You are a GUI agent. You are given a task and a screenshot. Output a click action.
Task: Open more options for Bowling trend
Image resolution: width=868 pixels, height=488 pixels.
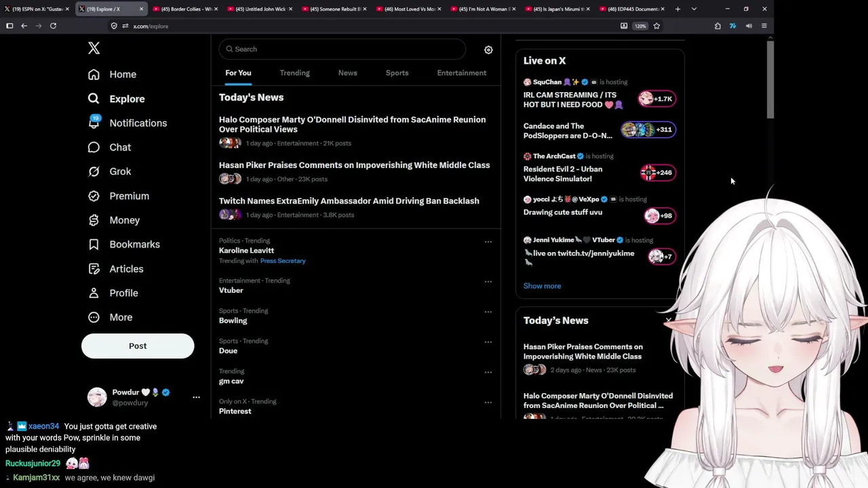[x=488, y=312]
